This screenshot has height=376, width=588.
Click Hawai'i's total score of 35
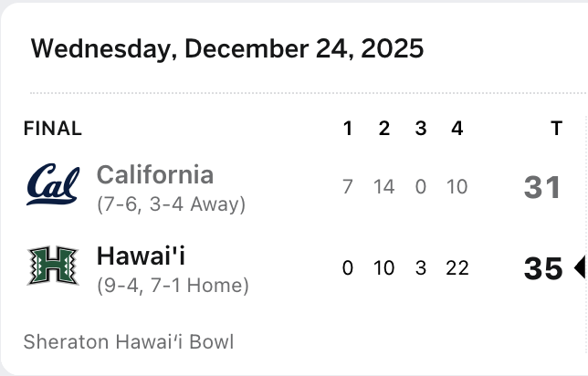(x=543, y=268)
